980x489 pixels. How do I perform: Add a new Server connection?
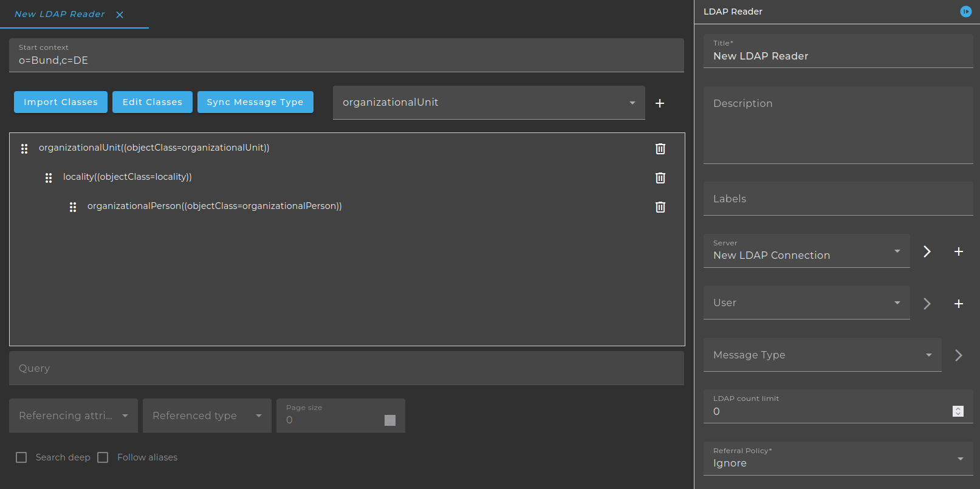[x=959, y=251]
